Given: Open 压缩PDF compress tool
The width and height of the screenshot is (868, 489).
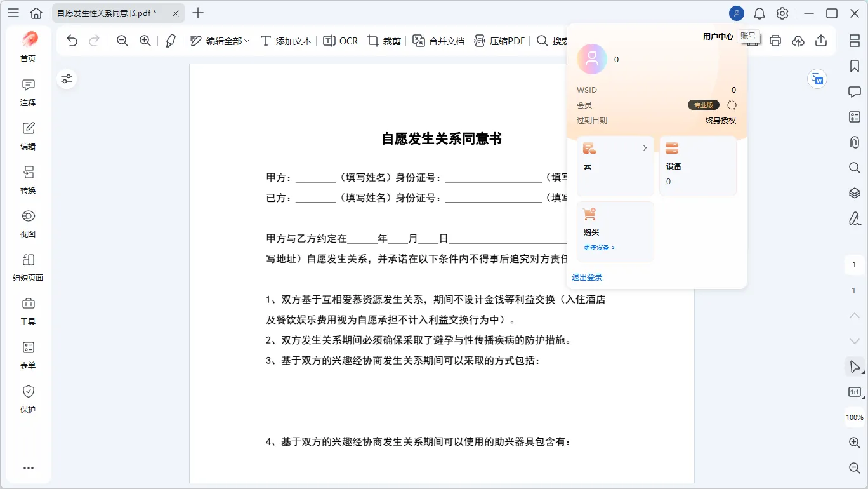Looking at the screenshot, I should click(x=499, y=41).
